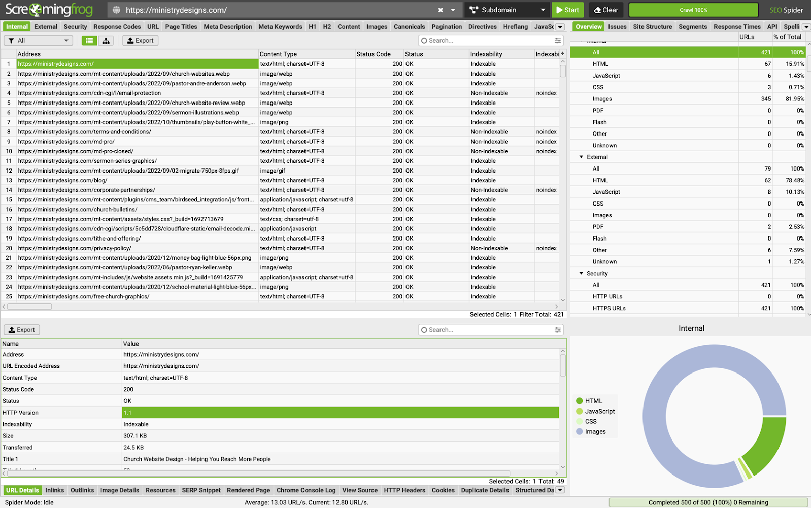
Task: Select the email-protection URL row
Action: [280, 93]
